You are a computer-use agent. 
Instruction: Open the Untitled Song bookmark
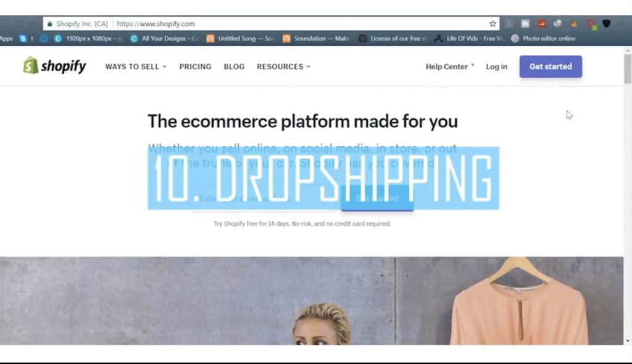(241, 38)
